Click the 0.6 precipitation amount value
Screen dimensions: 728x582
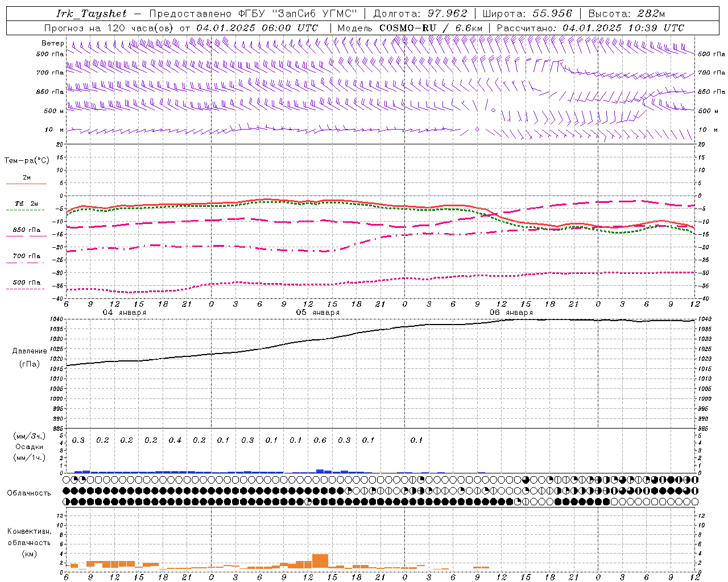(x=320, y=440)
